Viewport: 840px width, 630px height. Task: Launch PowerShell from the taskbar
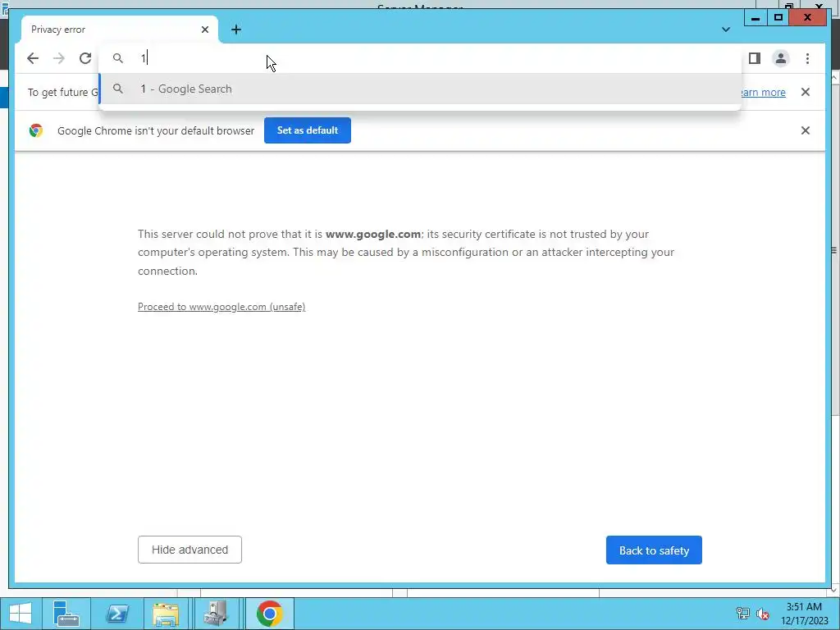pyautogui.click(x=117, y=614)
